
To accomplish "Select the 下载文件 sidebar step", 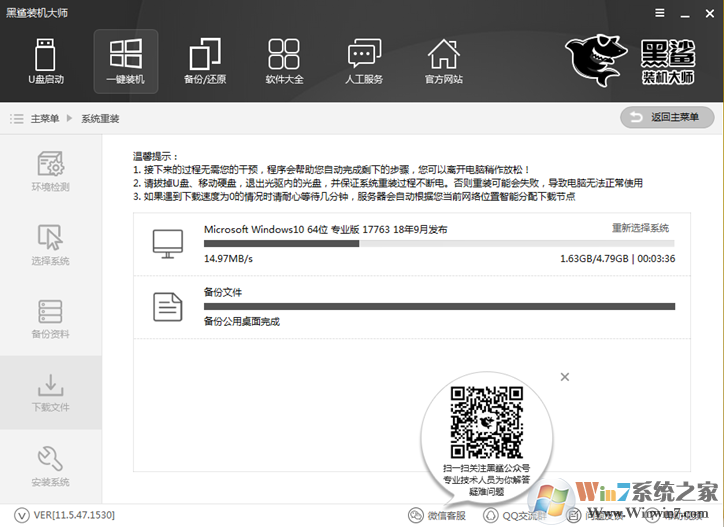I will coord(50,392).
